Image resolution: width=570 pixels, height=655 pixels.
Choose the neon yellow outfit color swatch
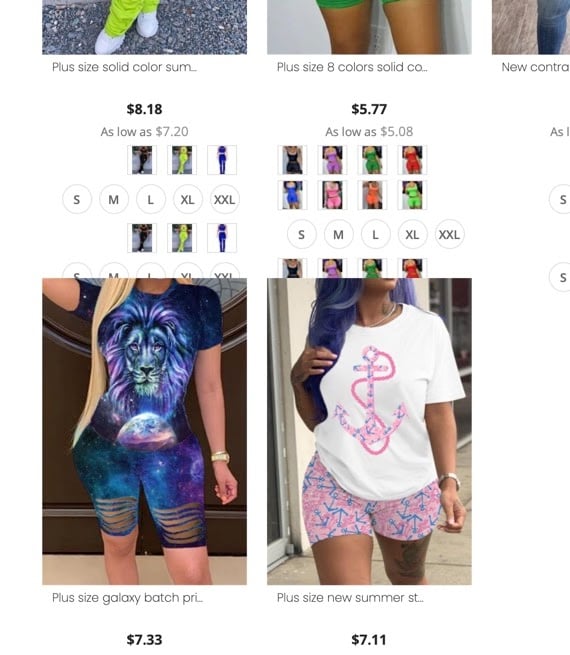click(182, 160)
